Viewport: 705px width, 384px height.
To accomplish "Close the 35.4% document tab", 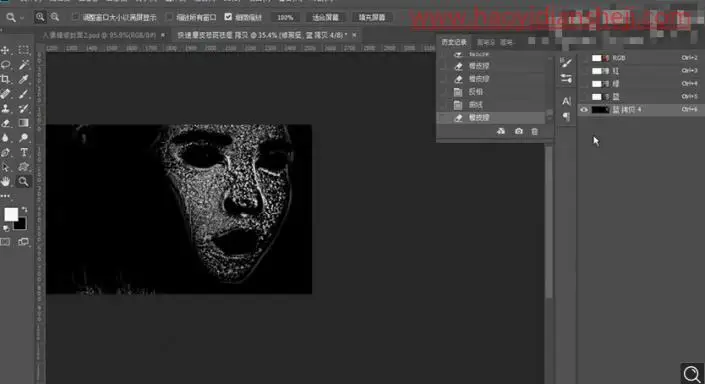I will click(354, 35).
